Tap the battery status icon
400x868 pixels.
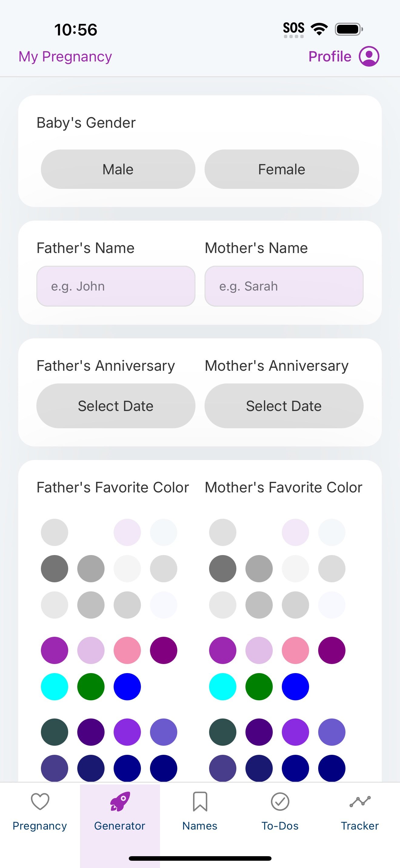point(349,29)
